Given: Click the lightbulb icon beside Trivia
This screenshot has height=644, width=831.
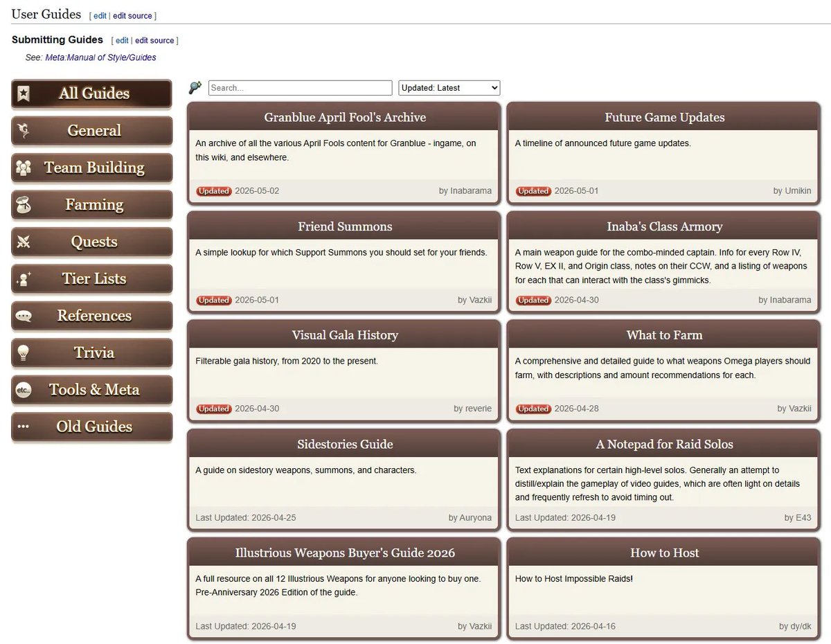Looking at the screenshot, I should pos(24,352).
